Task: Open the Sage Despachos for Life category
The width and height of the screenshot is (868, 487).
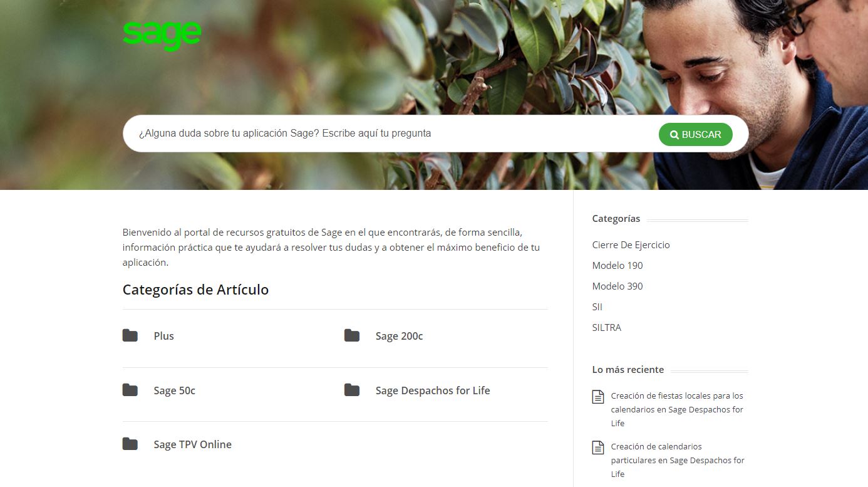Action: click(x=433, y=390)
